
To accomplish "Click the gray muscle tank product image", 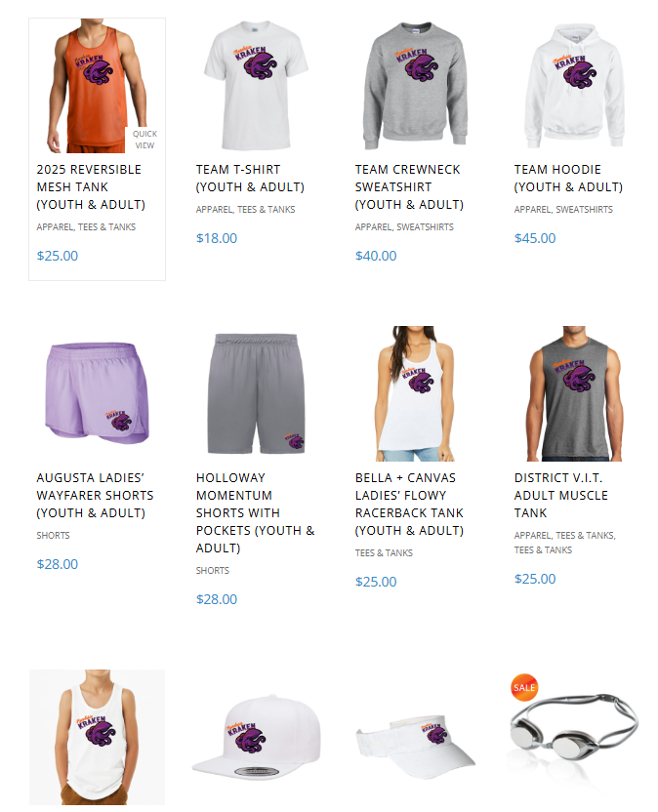I will (x=574, y=393).
